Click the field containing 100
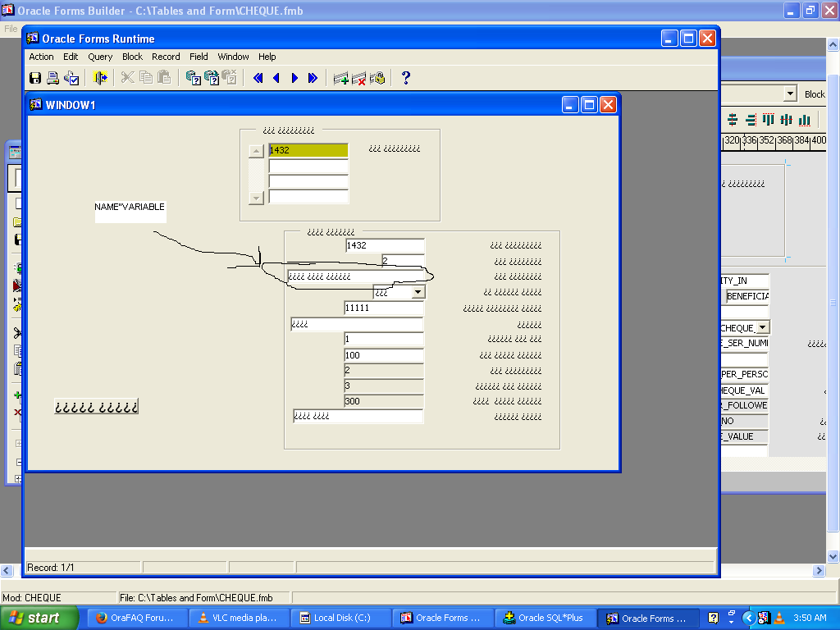840x630 pixels. (x=384, y=355)
